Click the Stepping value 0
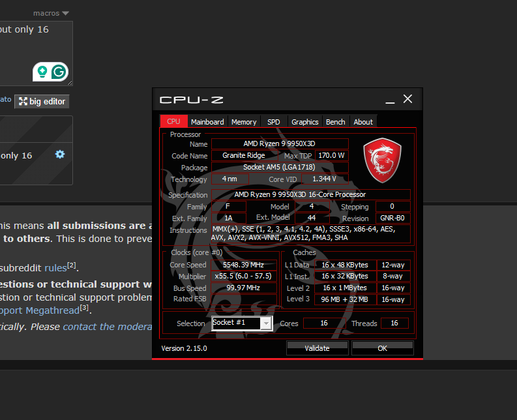The image size is (517, 420). [392, 207]
